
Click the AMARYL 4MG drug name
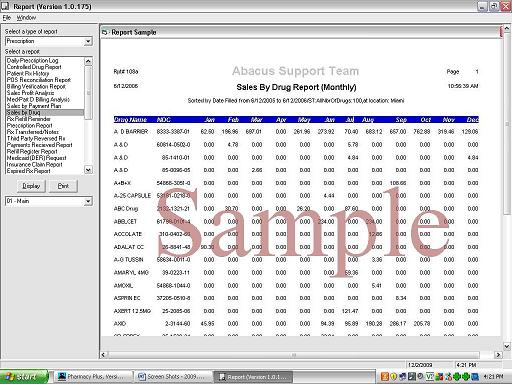131,273
